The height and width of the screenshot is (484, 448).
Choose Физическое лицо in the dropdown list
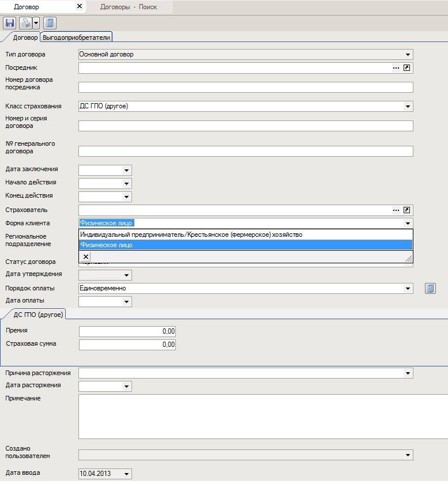(x=106, y=245)
